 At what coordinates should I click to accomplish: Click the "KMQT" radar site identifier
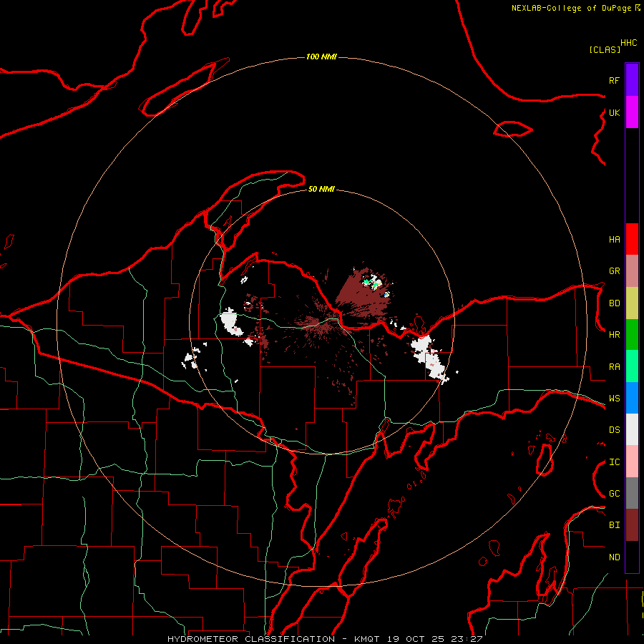367,639
